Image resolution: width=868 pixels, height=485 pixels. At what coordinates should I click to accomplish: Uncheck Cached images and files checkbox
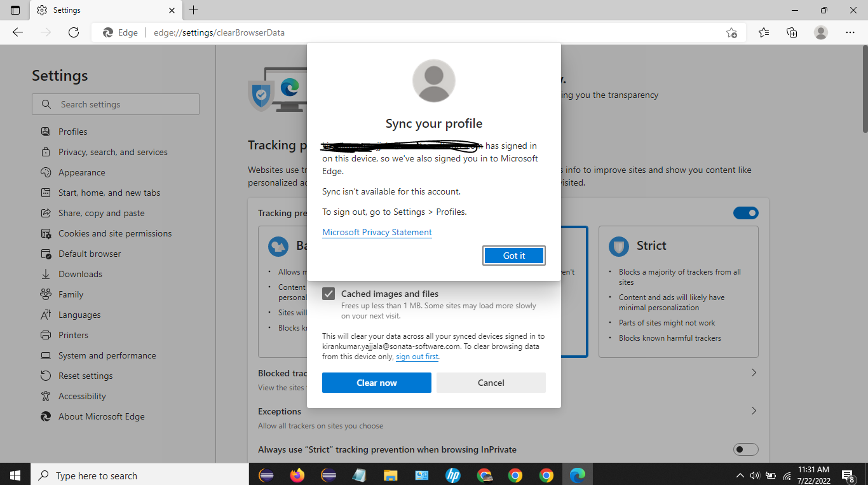point(329,294)
